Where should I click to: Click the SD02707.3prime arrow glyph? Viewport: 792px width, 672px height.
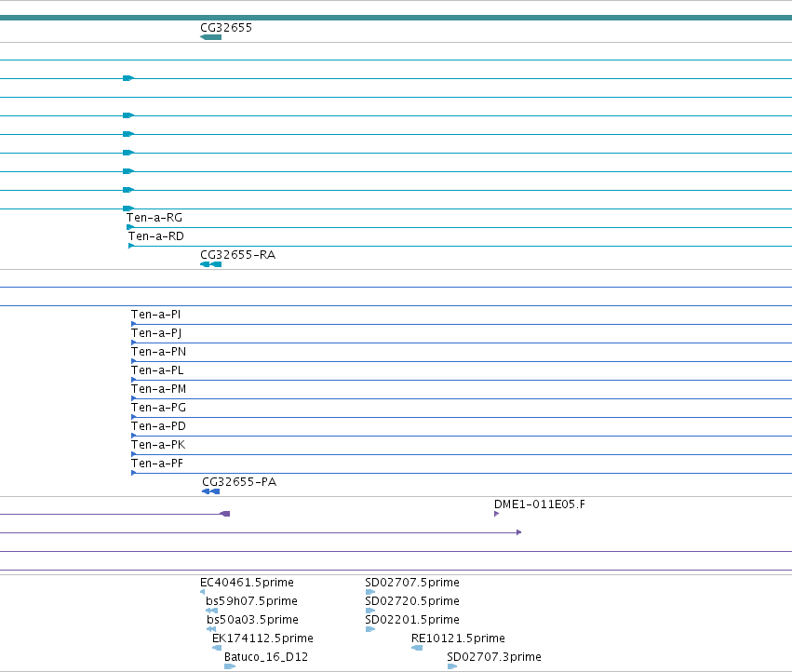point(452,666)
